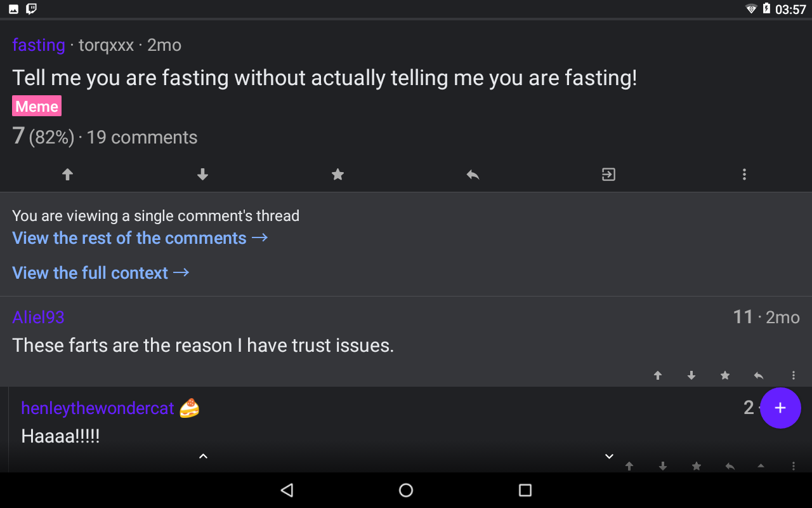This screenshot has height=508, width=812.
Task: Open the fasting subreddit link
Action: [39, 45]
